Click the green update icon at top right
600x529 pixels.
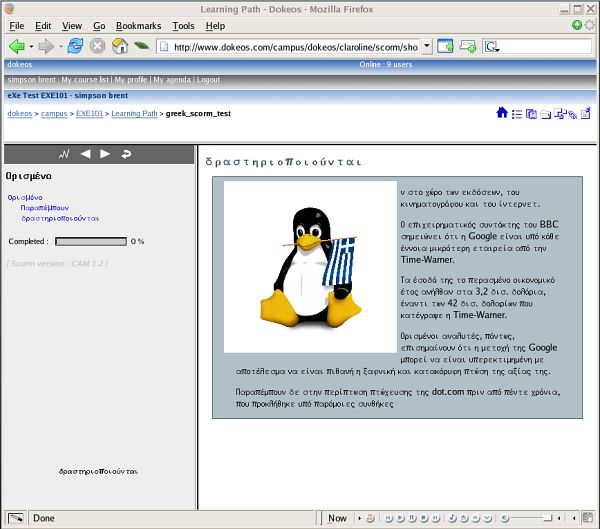pos(577,25)
